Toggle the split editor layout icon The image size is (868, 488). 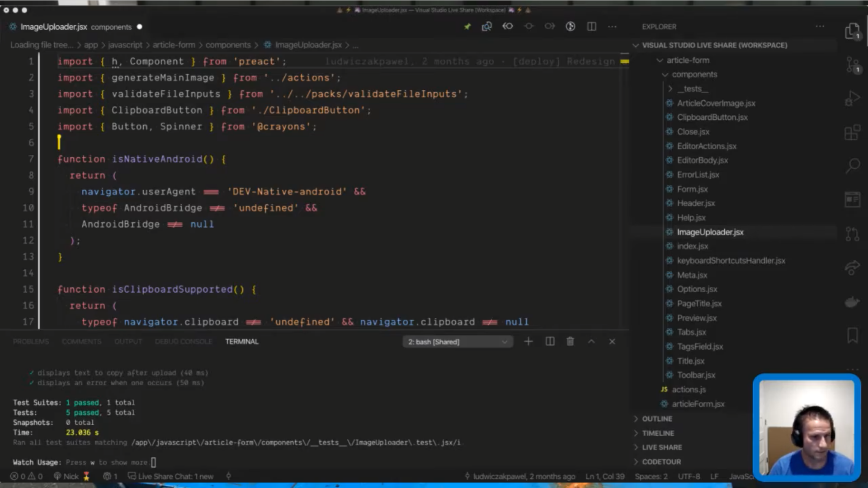click(x=591, y=26)
